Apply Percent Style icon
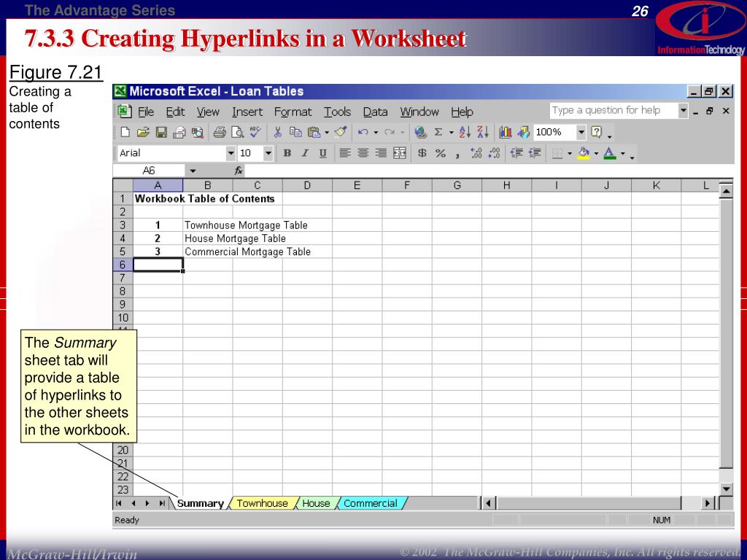Image resolution: width=747 pixels, height=560 pixels. [x=440, y=153]
